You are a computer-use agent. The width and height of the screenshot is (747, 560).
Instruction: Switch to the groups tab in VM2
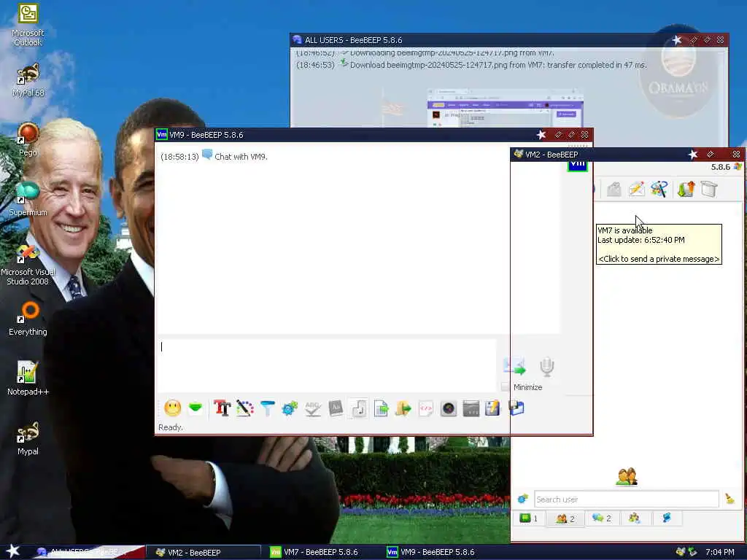point(634,518)
